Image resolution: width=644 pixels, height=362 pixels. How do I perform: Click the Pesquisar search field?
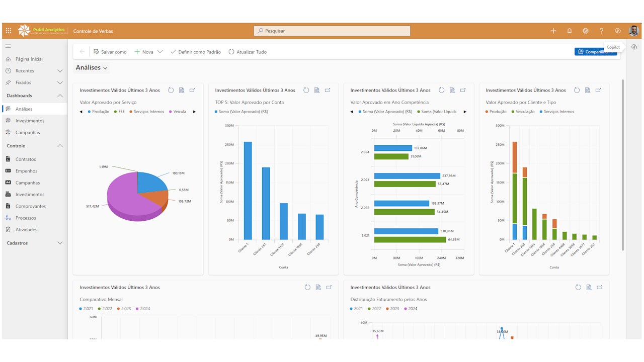point(332,31)
